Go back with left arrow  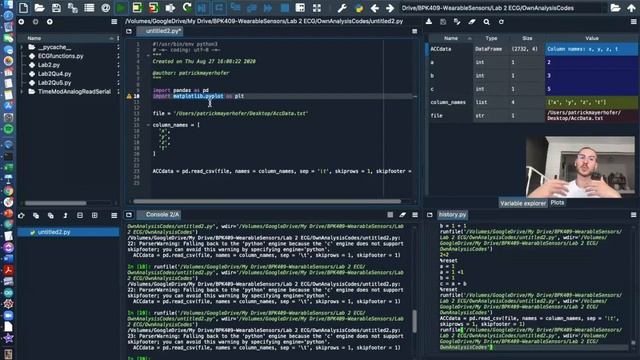(x=374, y=8)
